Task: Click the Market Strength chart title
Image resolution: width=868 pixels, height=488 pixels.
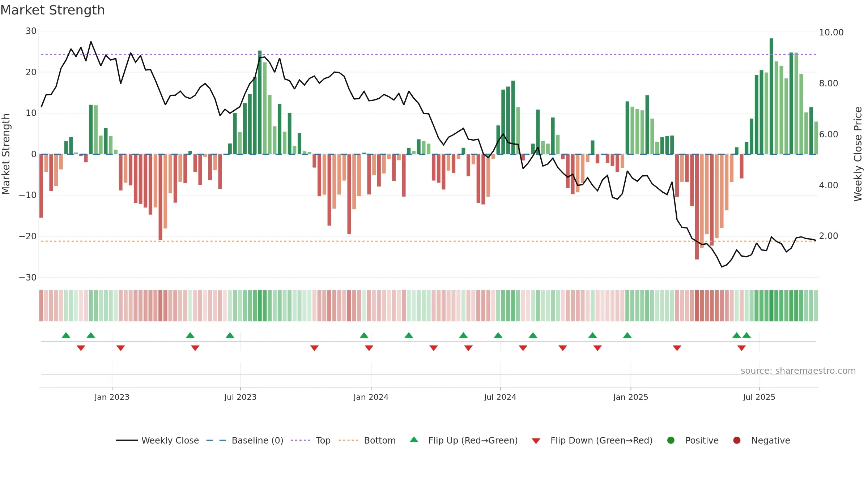Action: point(52,10)
